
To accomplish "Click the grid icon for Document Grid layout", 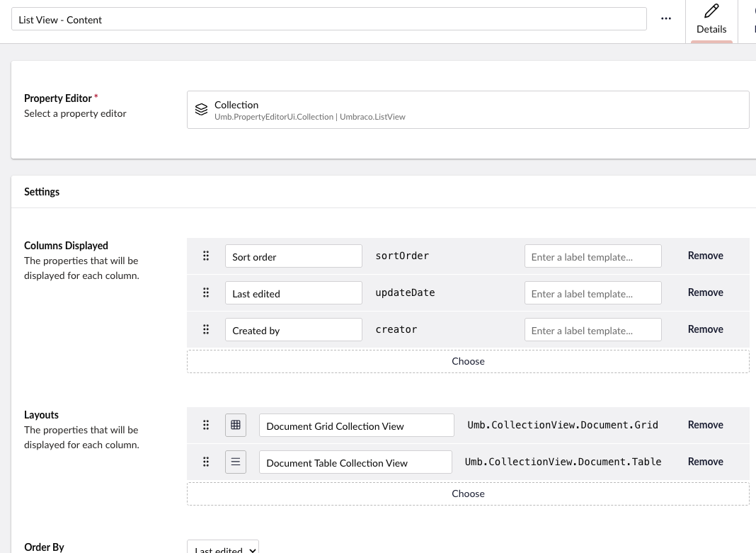I will (236, 426).
